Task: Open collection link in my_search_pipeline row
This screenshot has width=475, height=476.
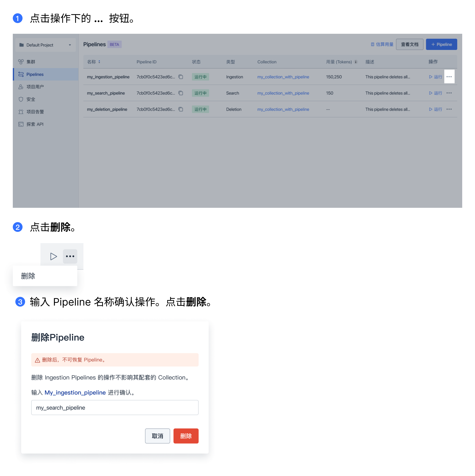Action: click(283, 93)
